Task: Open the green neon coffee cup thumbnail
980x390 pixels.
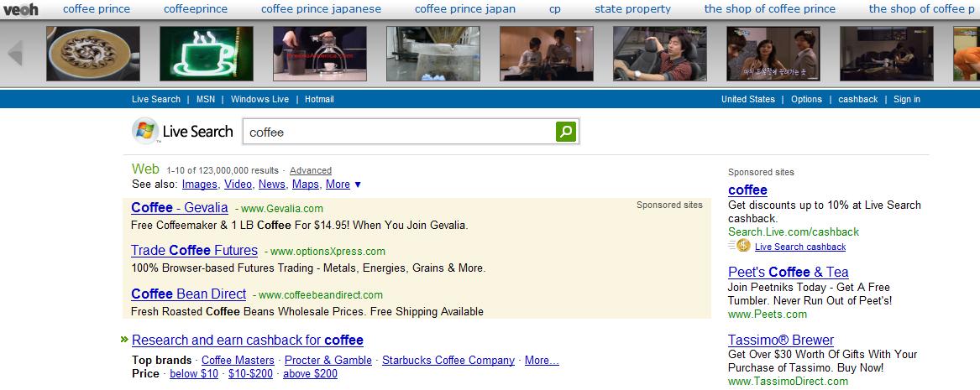Action: click(x=206, y=54)
